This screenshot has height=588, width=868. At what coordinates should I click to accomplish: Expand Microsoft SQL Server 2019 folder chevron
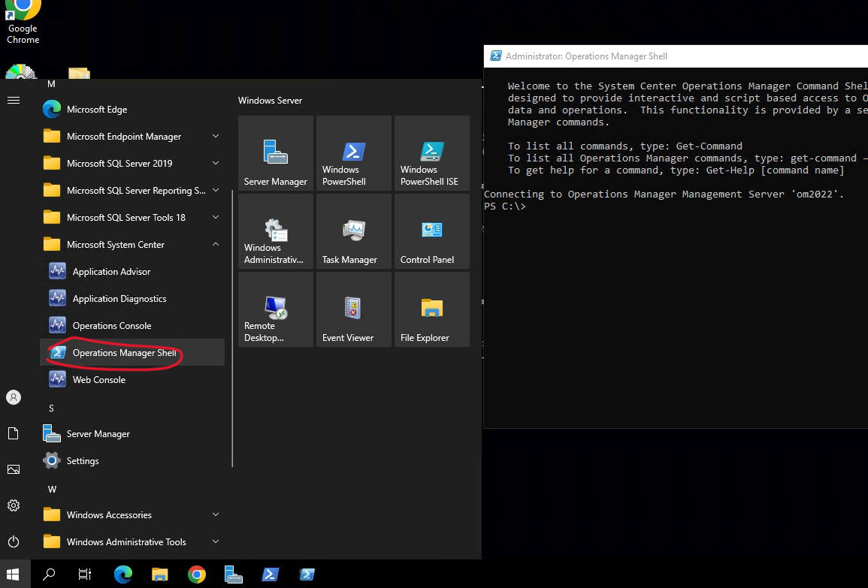pyautogui.click(x=216, y=163)
